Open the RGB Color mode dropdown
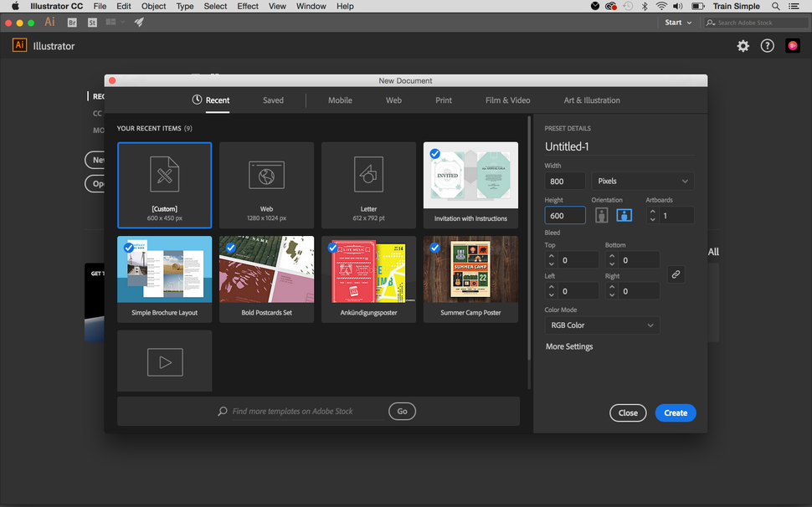Viewport: 812px width, 507px height. point(602,325)
